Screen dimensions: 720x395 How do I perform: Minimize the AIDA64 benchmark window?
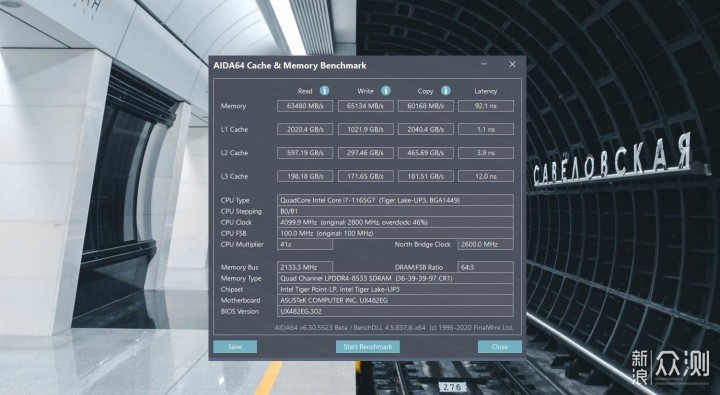pyautogui.click(x=484, y=64)
